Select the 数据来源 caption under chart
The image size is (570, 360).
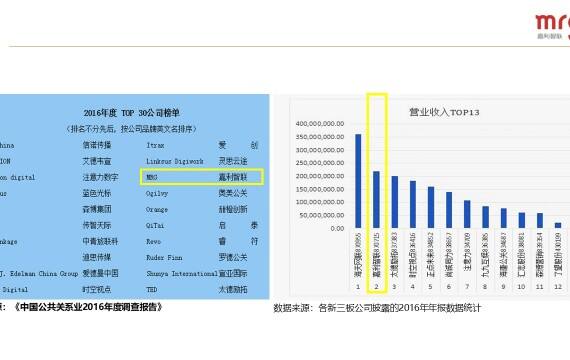click(377, 308)
